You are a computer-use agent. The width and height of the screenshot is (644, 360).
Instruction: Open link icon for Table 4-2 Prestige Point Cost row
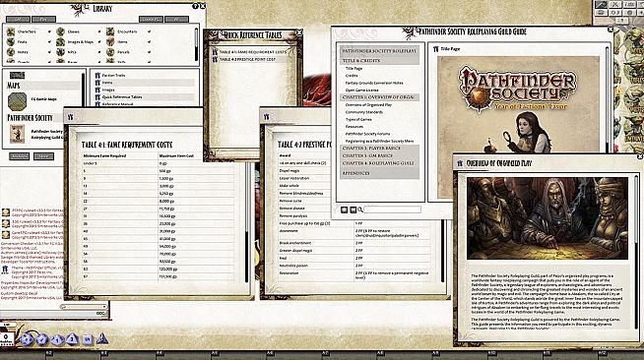215,59
